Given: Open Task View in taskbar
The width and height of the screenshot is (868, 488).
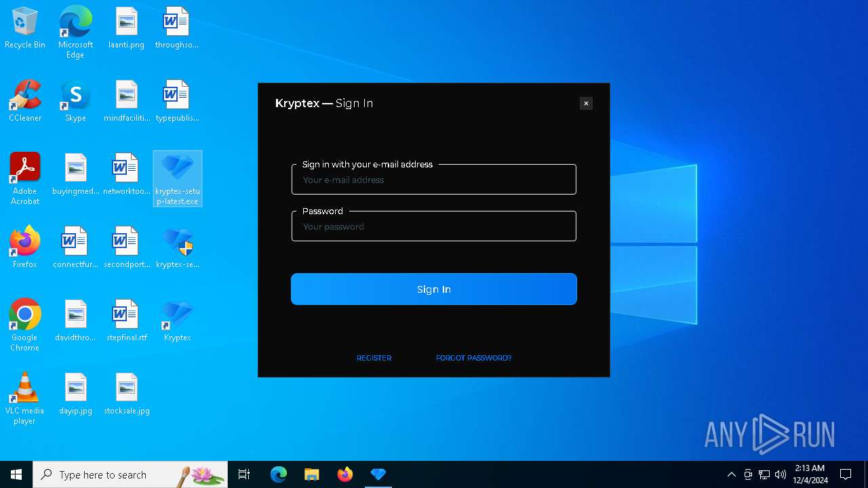Looking at the screenshot, I should pos(244,474).
